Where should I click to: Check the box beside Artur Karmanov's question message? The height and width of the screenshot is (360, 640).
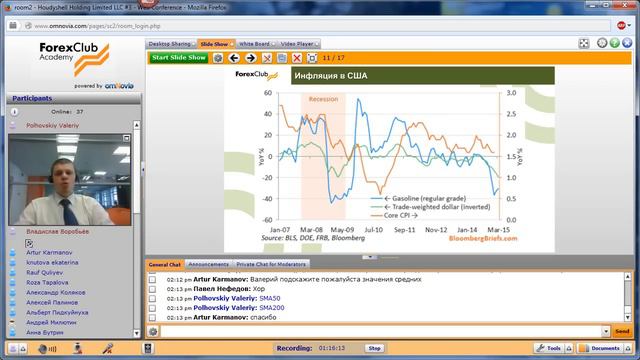click(152, 280)
